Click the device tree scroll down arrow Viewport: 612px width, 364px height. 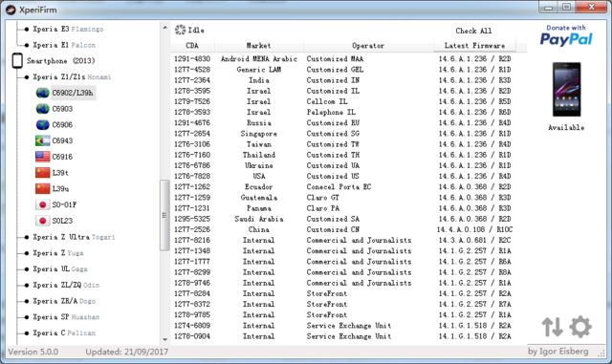pos(164,339)
